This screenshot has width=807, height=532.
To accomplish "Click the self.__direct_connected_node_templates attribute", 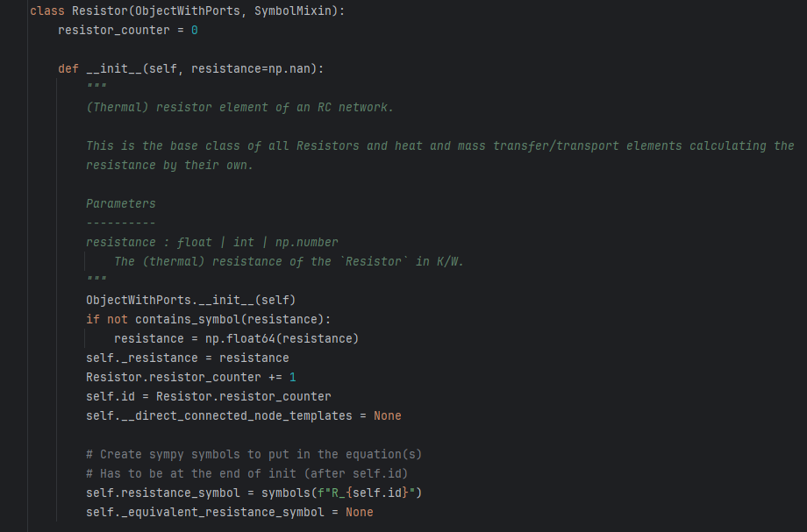I will click(x=222, y=415).
